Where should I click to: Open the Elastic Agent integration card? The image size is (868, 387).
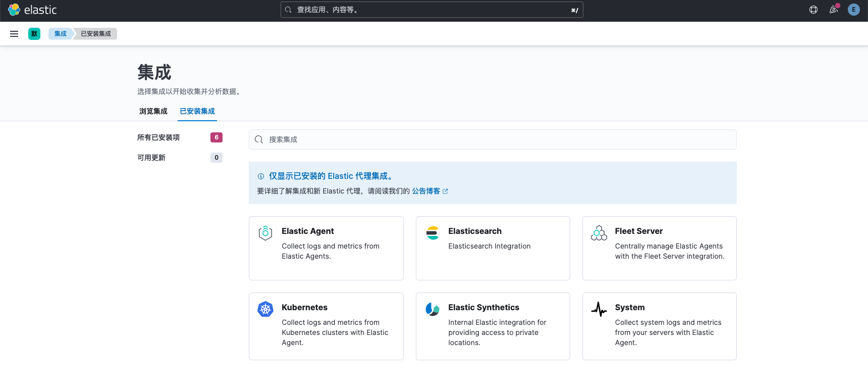tap(326, 248)
